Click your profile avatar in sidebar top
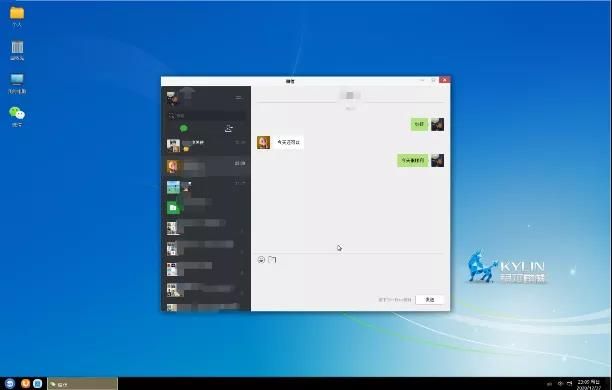The height and width of the screenshot is (390, 612). coord(173,98)
